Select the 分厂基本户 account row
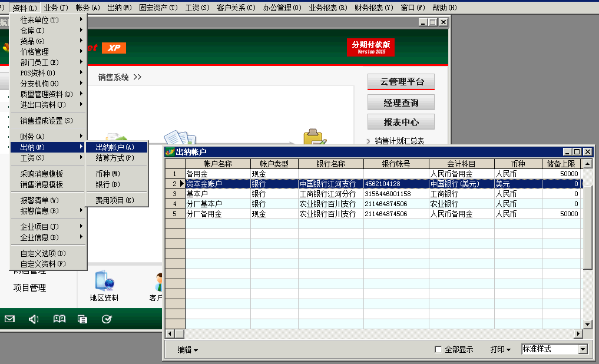Image resolution: width=599 pixels, height=364 pixels. (x=373, y=204)
